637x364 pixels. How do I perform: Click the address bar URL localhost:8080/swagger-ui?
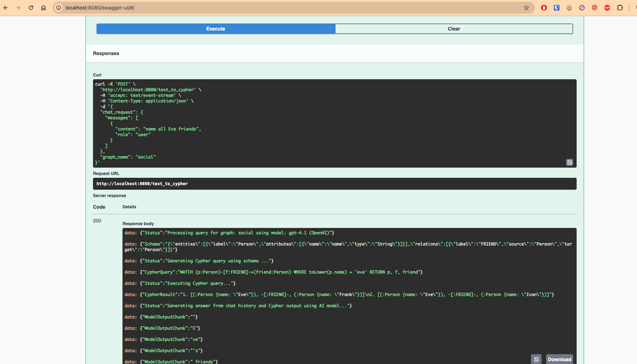100,8
